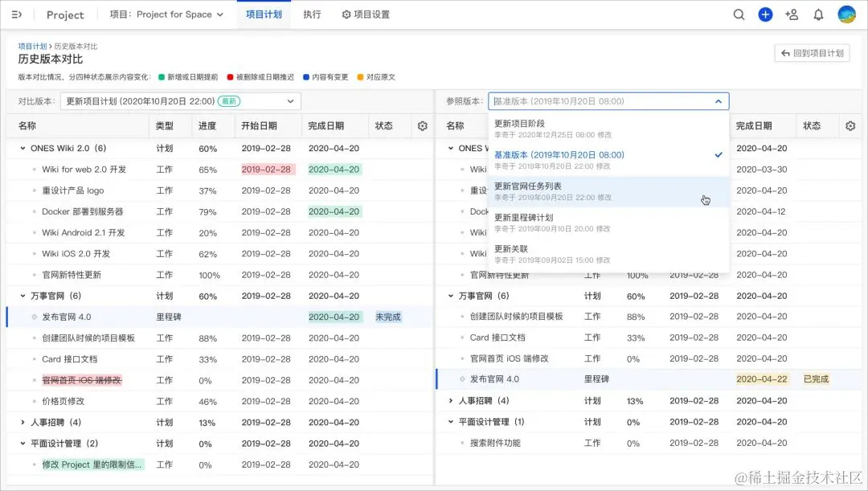Open the search magnifier icon
This screenshot has width=868, height=491.
point(739,14)
